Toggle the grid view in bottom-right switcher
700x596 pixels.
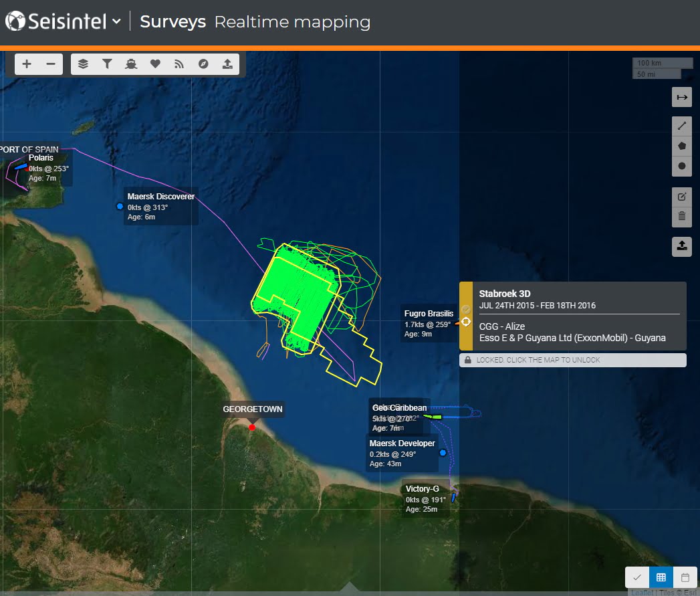coord(661,577)
